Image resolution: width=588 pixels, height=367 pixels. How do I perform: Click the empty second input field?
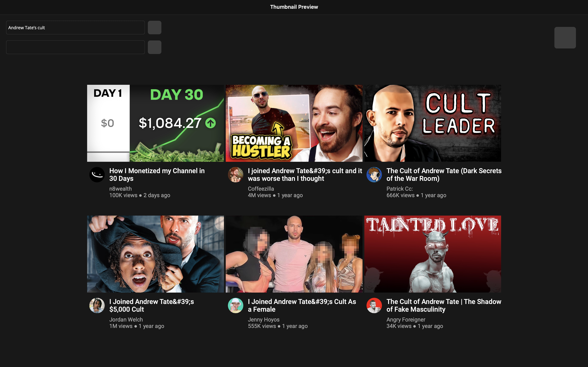(x=75, y=47)
